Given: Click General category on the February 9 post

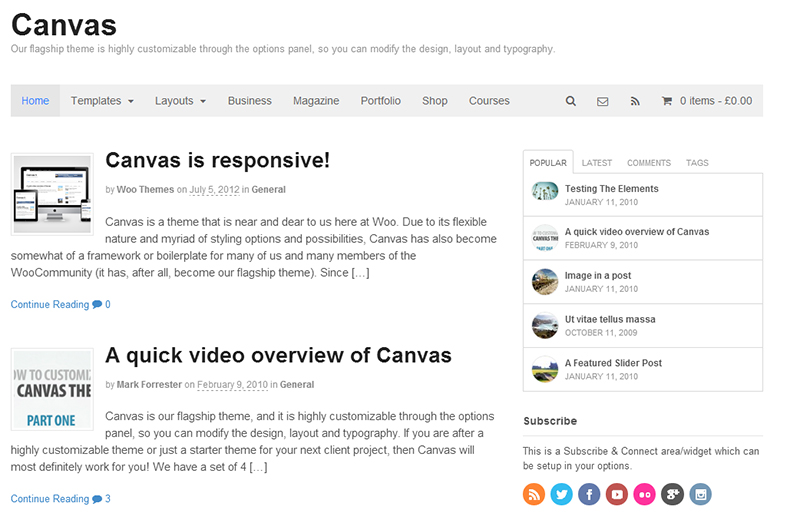Looking at the screenshot, I should coord(297,384).
